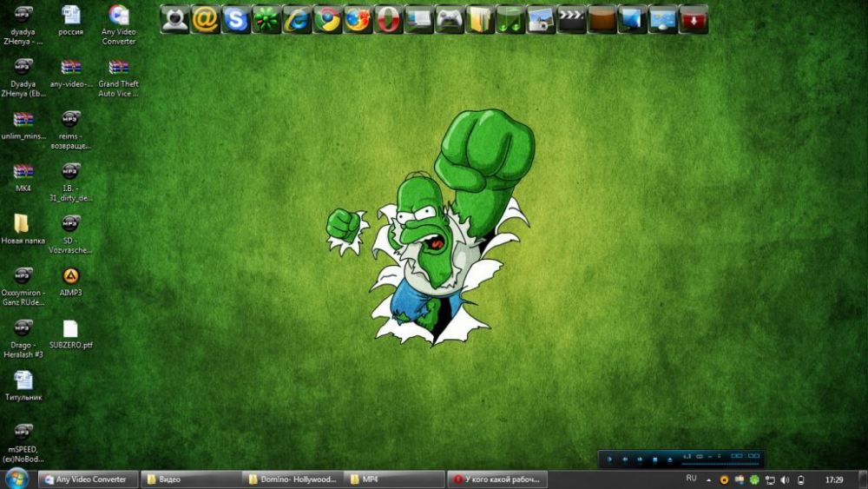Select the SUBZERO.ptf file icon
868x489 pixels.
[x=70, y=334]
